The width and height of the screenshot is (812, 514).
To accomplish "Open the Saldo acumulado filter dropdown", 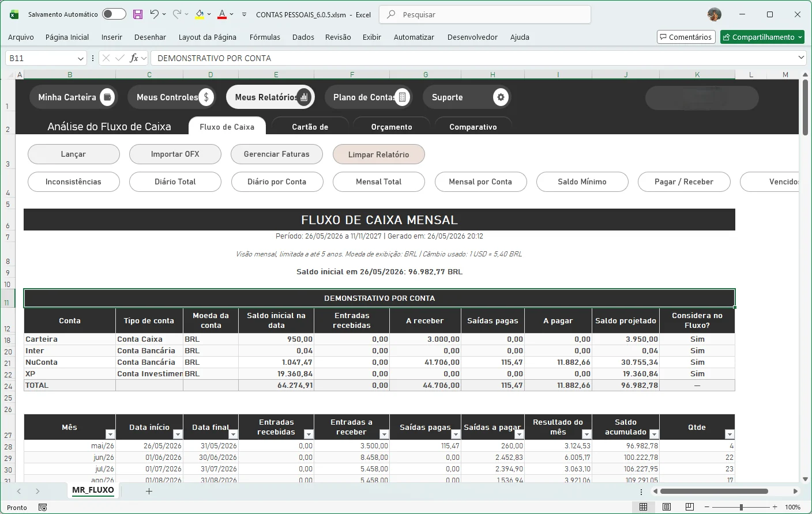I will click(654, 434).
